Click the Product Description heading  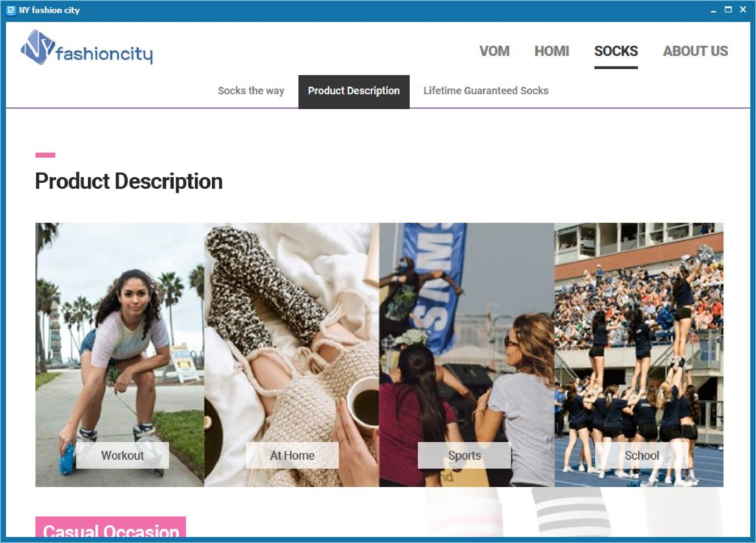[129, 181]
